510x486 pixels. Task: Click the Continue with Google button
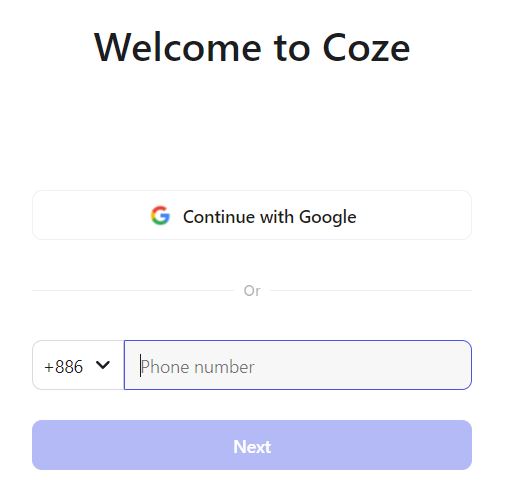(x=252, y=215)
